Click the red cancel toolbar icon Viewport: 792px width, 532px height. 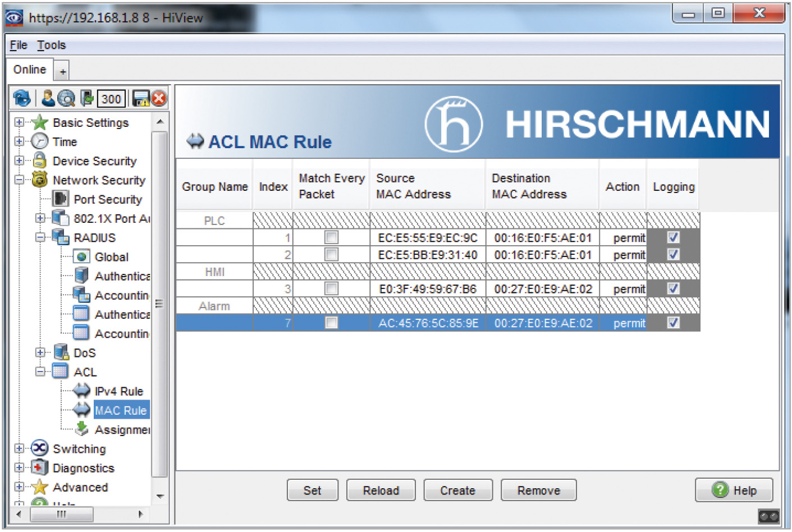[159, 99]
